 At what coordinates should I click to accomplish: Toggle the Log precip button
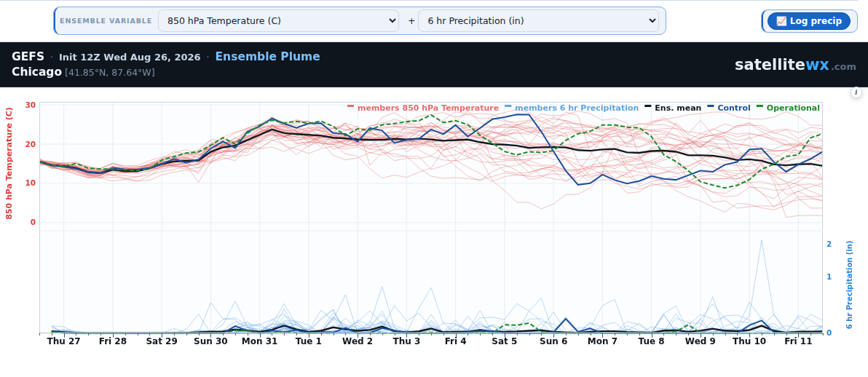(x=809, y=21)
